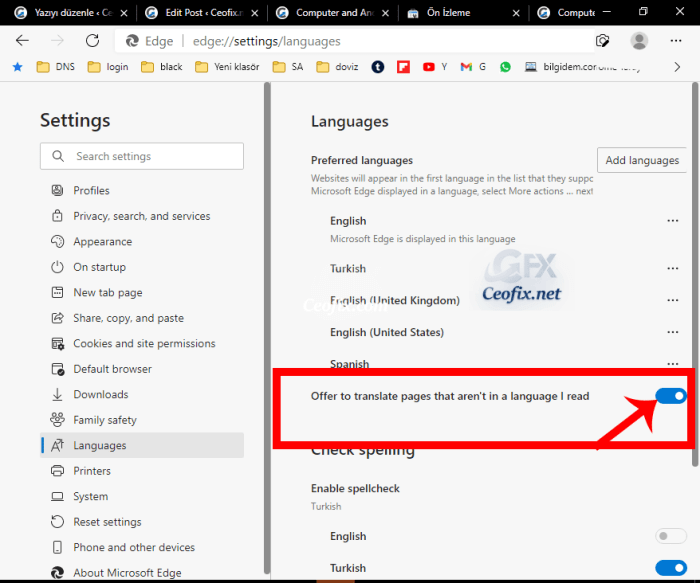Click the Enable spellcheck heading
Image resolution: width=700 pixels, height=583 pixels.
[x=355, y=488]
